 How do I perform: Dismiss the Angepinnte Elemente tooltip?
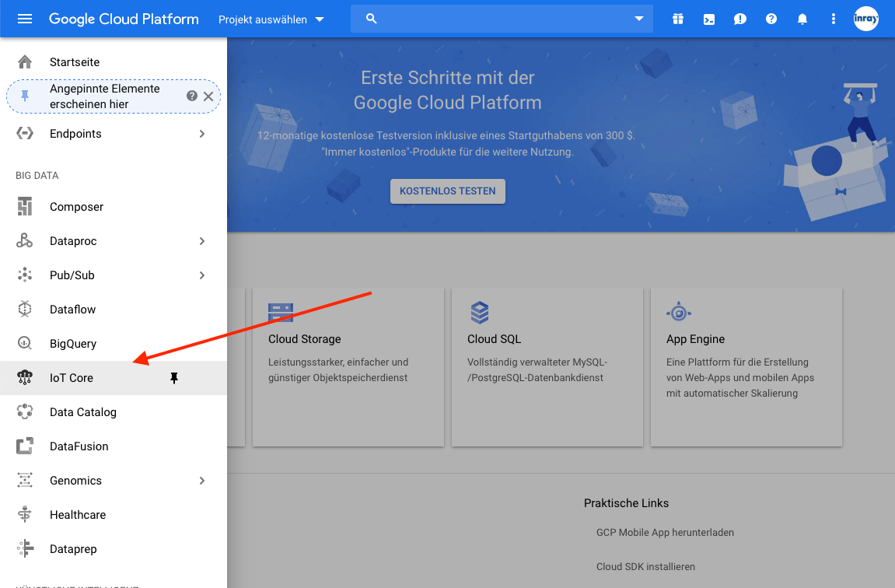click(208, 96)
